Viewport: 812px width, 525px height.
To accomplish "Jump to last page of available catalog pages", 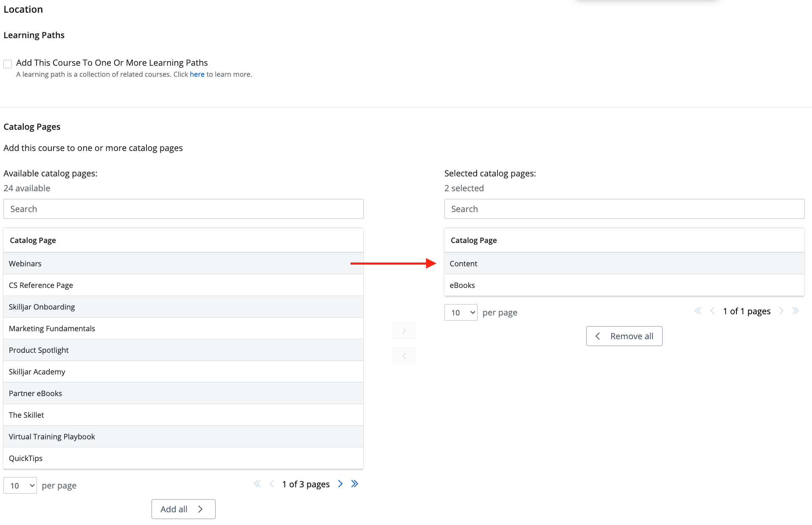I will (355, 484).
